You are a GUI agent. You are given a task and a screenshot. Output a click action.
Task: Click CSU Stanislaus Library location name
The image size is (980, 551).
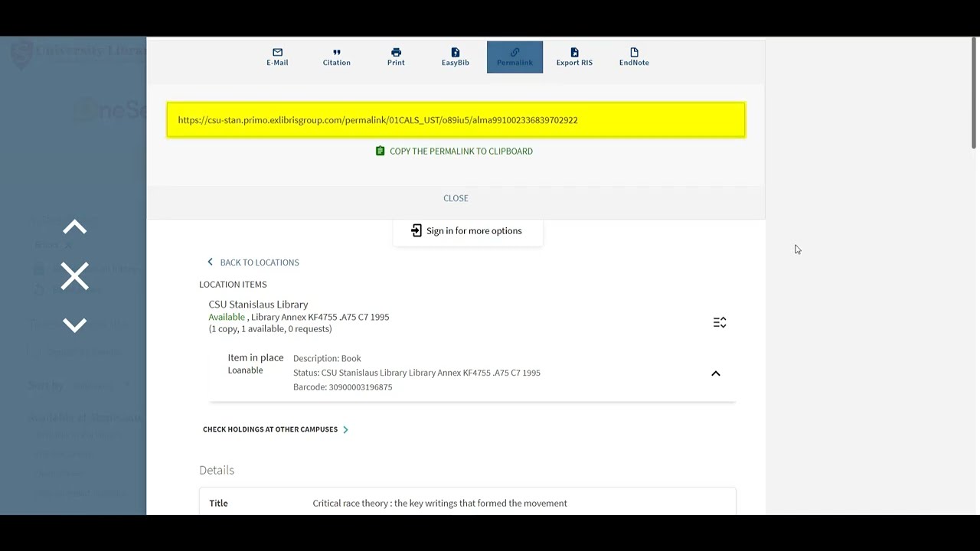click(258, 305)
